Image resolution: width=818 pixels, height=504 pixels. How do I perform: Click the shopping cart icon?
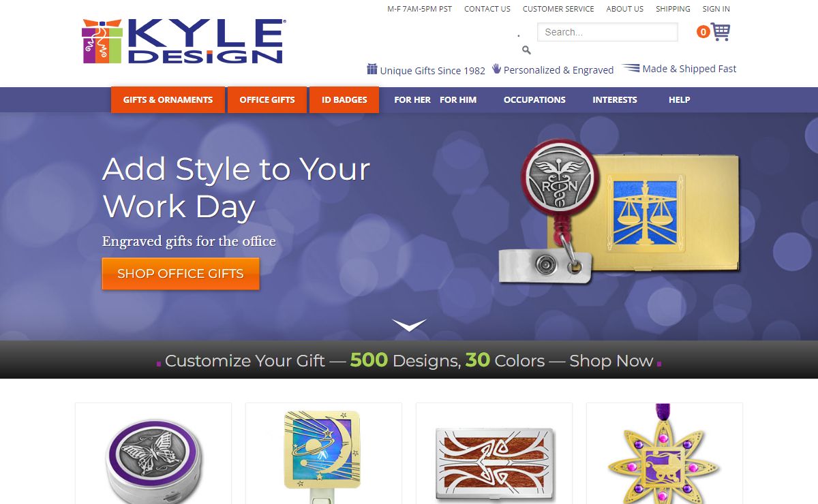[x=721, y=31]
